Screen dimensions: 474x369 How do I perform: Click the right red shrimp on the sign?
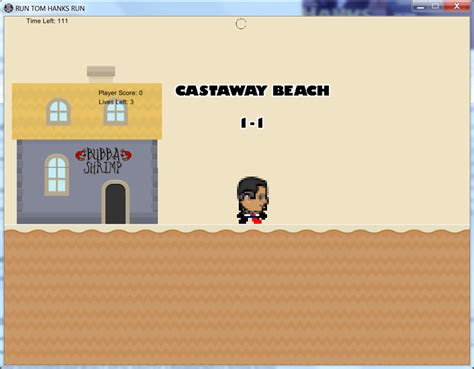(126, 155)
